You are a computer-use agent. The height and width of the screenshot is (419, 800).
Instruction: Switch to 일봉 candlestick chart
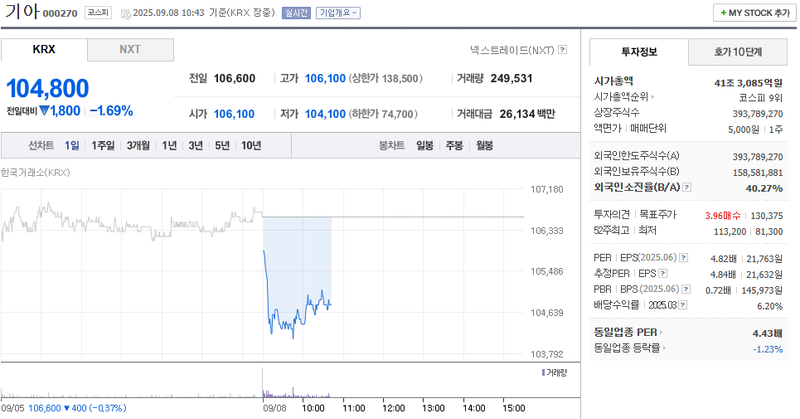(x=424, y=145)
